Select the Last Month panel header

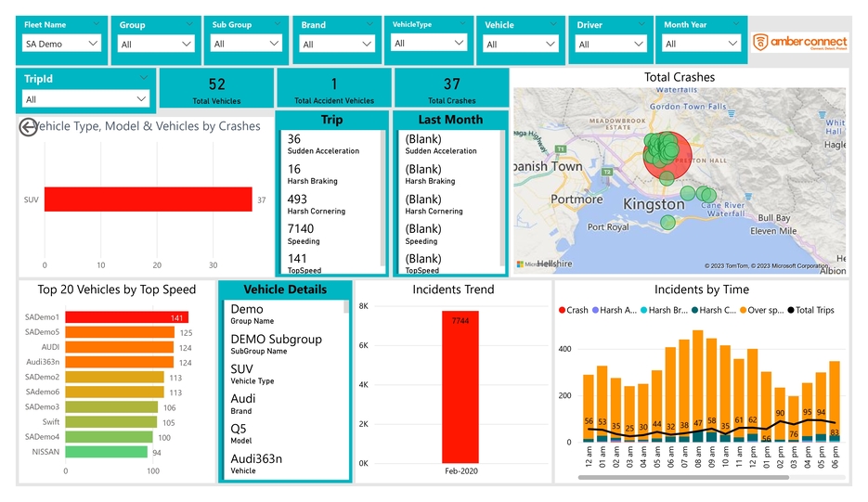(x=450, y=120)
